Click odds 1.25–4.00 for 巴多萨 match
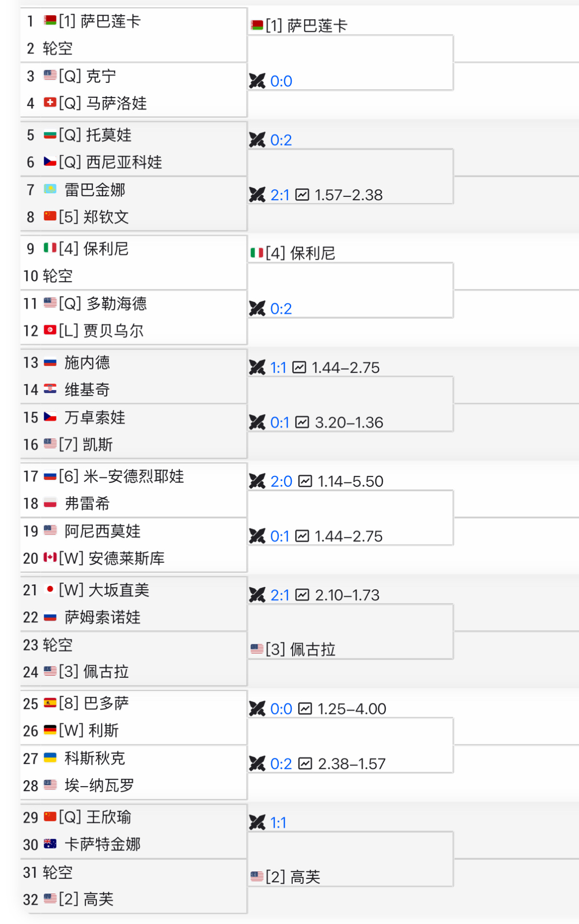This screenshot has width=579, height=924. coord(352,709)
